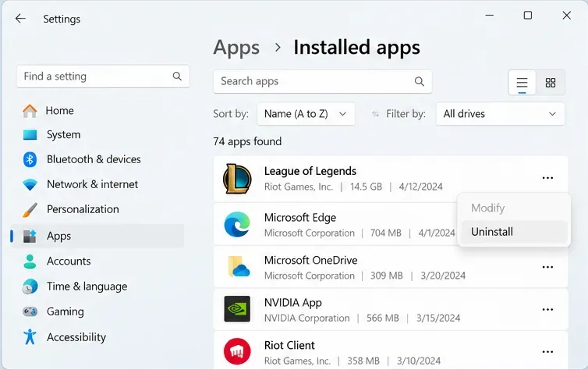Open more options for NVIDIA App

[x=547, y=310]
